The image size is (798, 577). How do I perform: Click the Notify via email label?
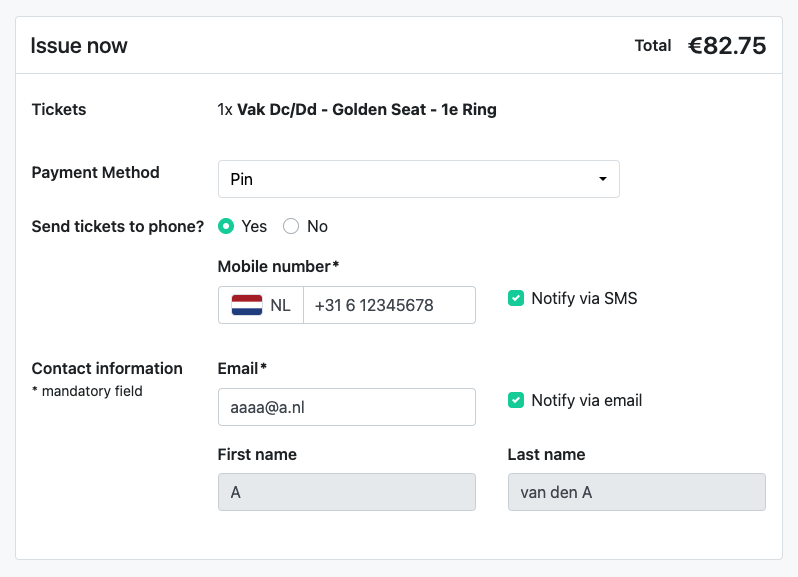587,400
